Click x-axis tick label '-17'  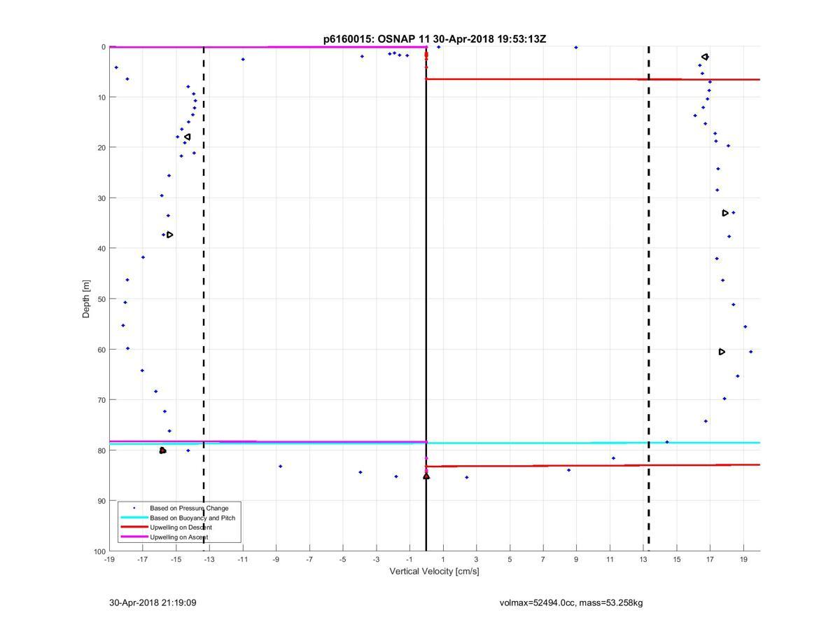[142, 560]
